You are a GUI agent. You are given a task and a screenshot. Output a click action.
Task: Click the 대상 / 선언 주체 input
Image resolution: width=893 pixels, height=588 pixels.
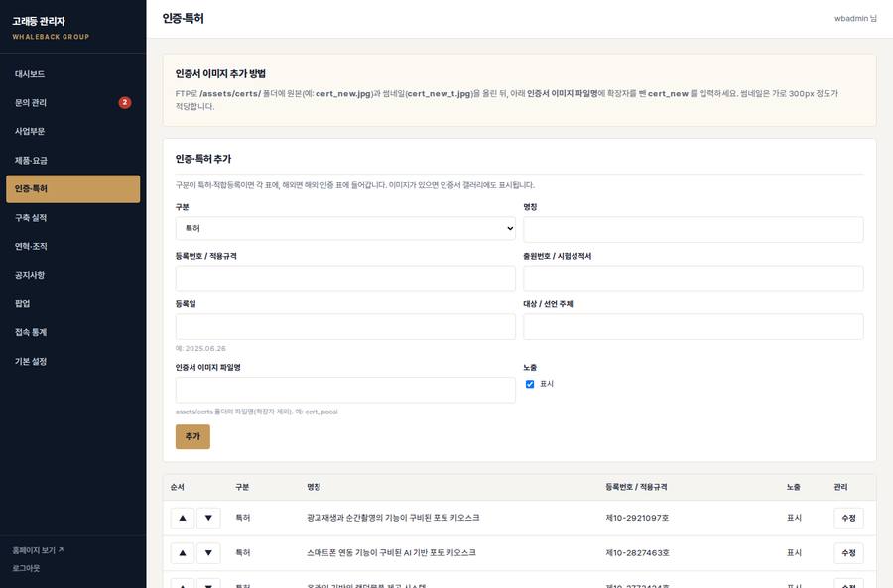(694, 327)
